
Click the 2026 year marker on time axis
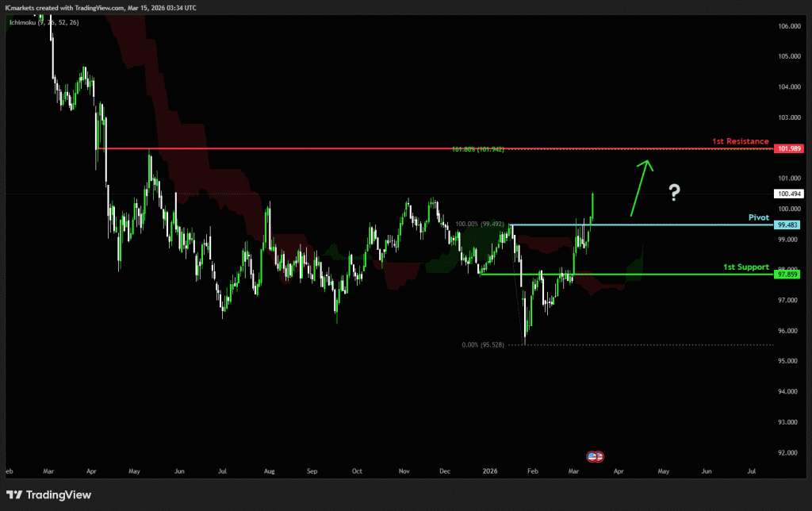(x=488, y=471)
